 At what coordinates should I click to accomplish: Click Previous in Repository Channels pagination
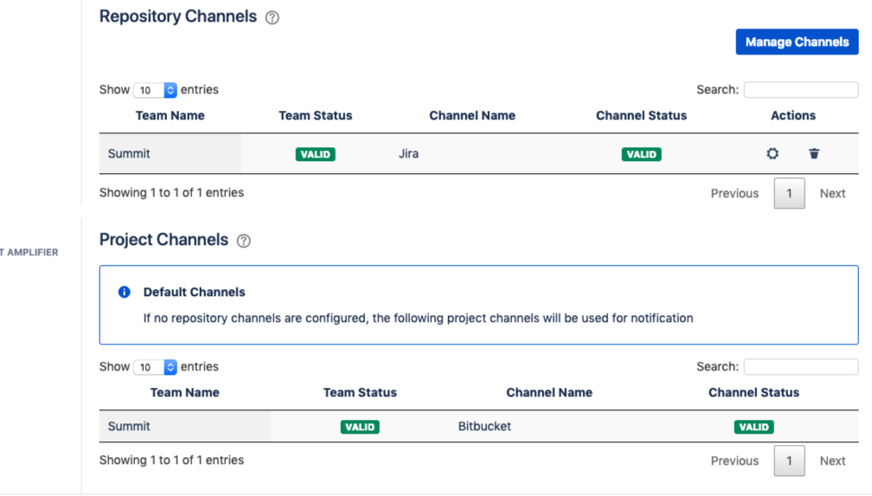click(x=734, y=193)
